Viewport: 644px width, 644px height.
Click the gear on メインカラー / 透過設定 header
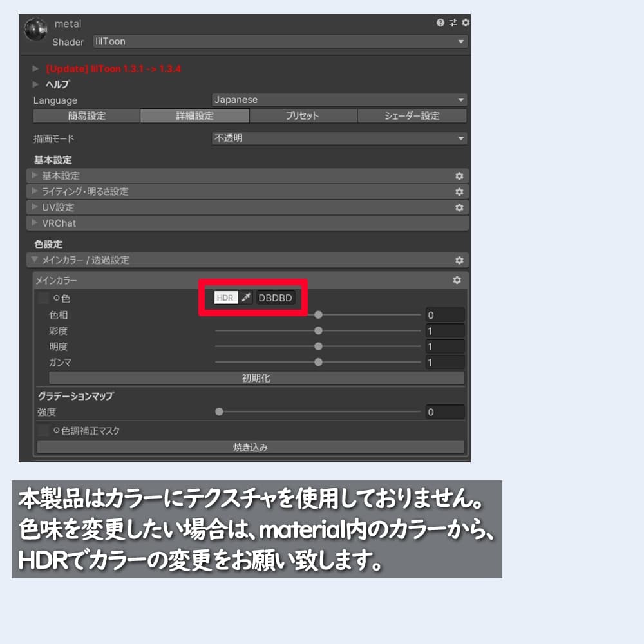point(459,260)
